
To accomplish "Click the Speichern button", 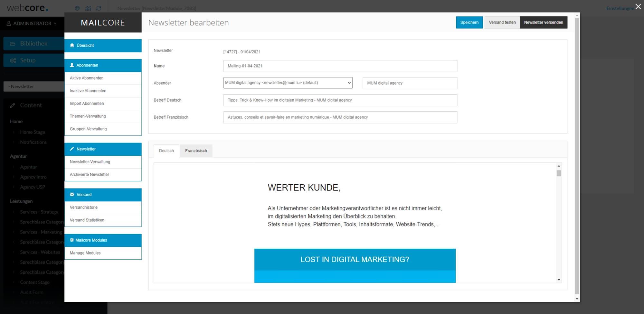I will click(469, 22).
